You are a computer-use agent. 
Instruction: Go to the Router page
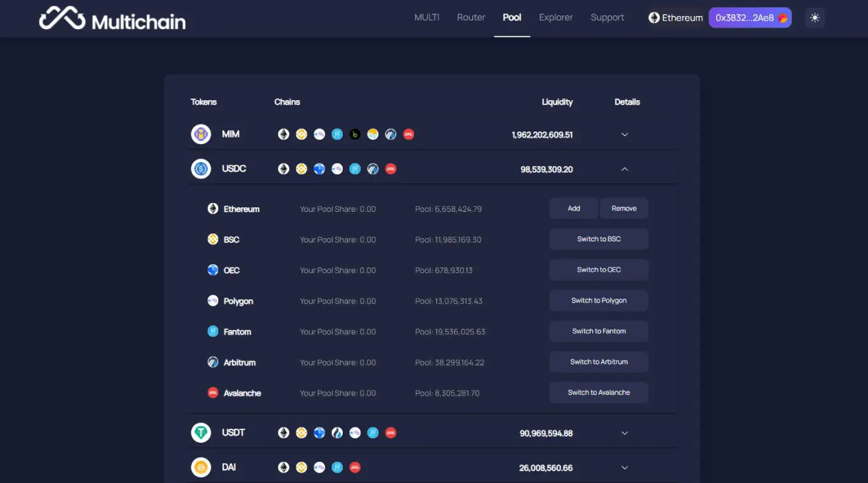[x=471, y=17]
